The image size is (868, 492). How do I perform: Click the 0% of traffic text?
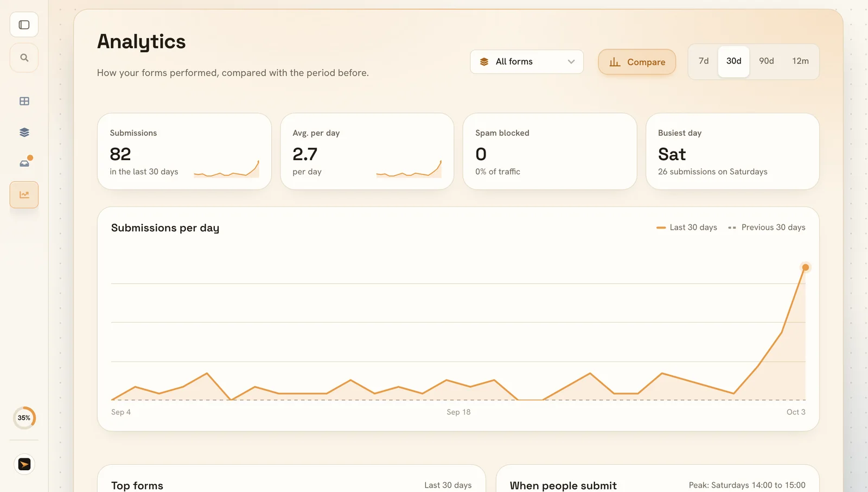click(x=497, y=172)
